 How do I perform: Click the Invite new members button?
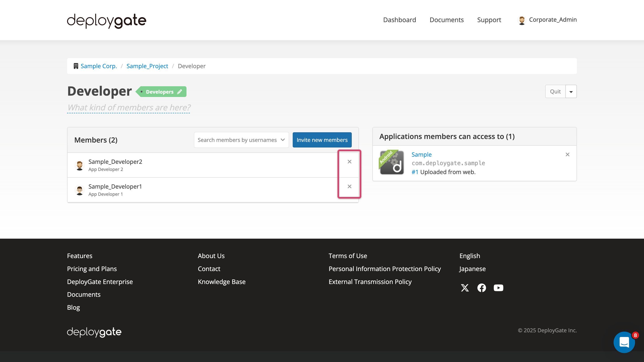322,140
